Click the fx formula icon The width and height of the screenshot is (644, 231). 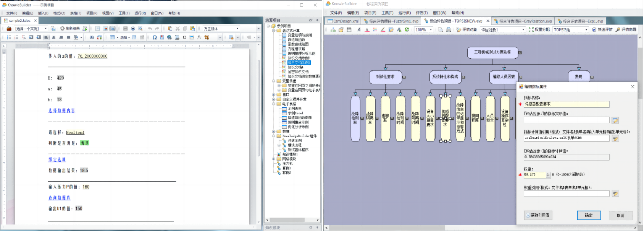(x=199, y=37)
